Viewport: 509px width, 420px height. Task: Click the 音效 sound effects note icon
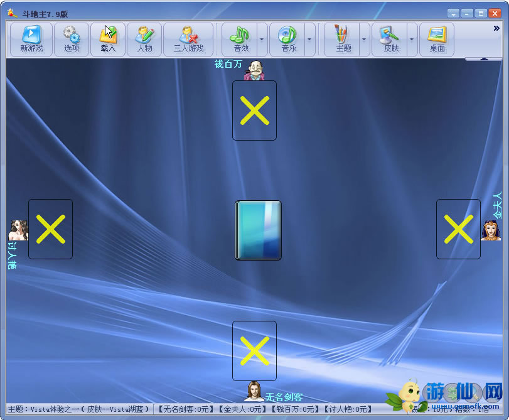point(240,40)
